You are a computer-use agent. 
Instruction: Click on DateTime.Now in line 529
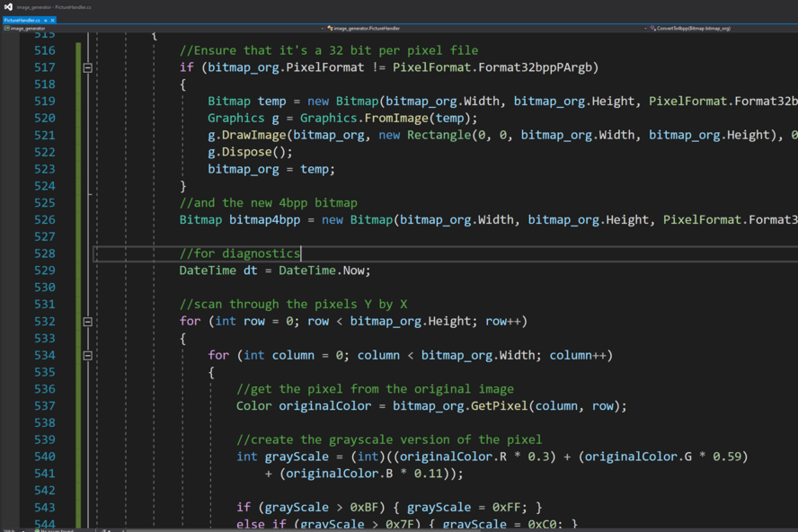coord(324,270)
